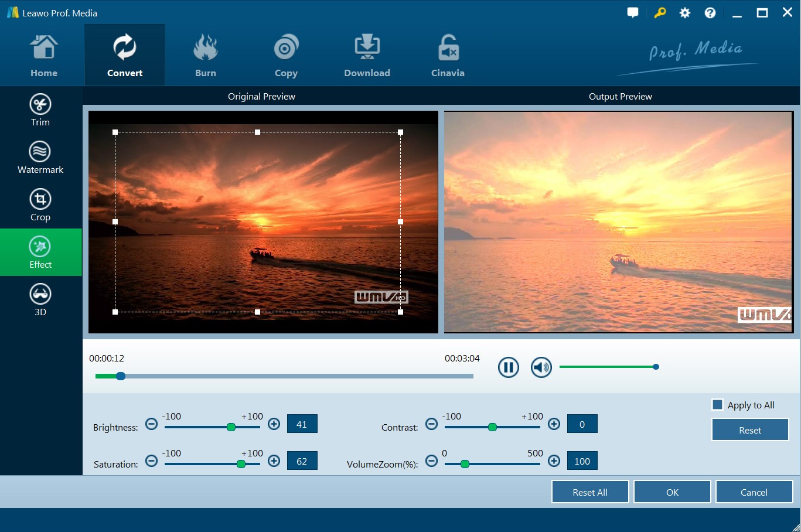Open the Crop tool
The image size is (801, 532).
pyautogui.click(x=40, y=205)
